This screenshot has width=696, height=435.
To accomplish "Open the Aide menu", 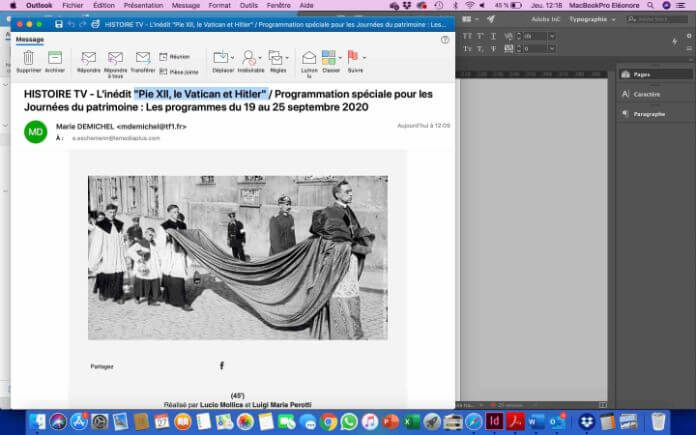I will (306, 5).
